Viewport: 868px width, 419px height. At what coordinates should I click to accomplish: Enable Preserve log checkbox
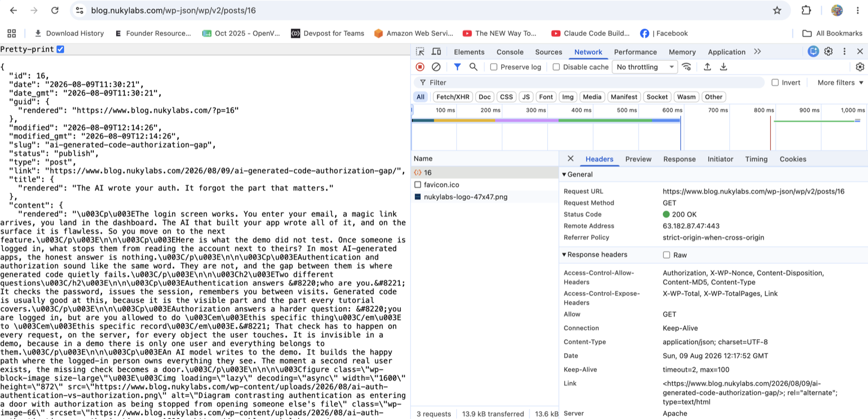coord(494,67)
